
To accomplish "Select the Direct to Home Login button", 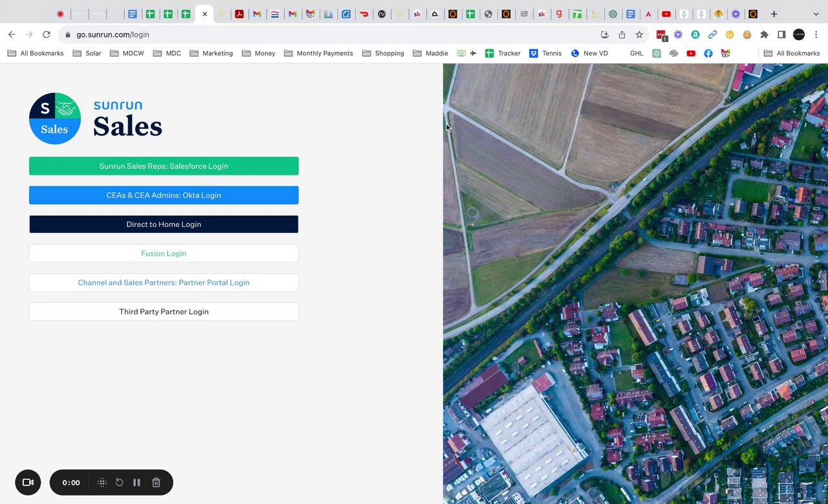I will pos(164,225).
